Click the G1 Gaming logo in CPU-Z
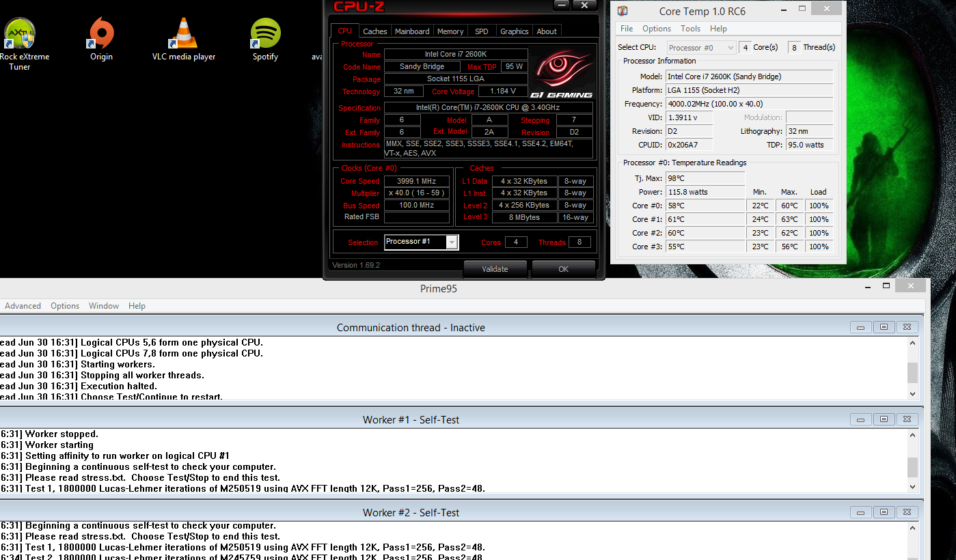This screenshot has width=956, height=560. click(x=561, y=74)
